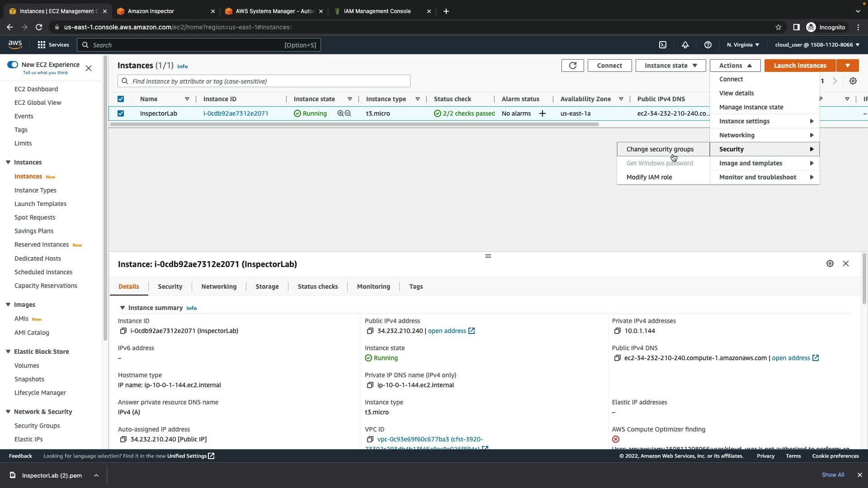Select Change security groups menu item
This screenshot has width=868, height=488.
pos(660,149)
